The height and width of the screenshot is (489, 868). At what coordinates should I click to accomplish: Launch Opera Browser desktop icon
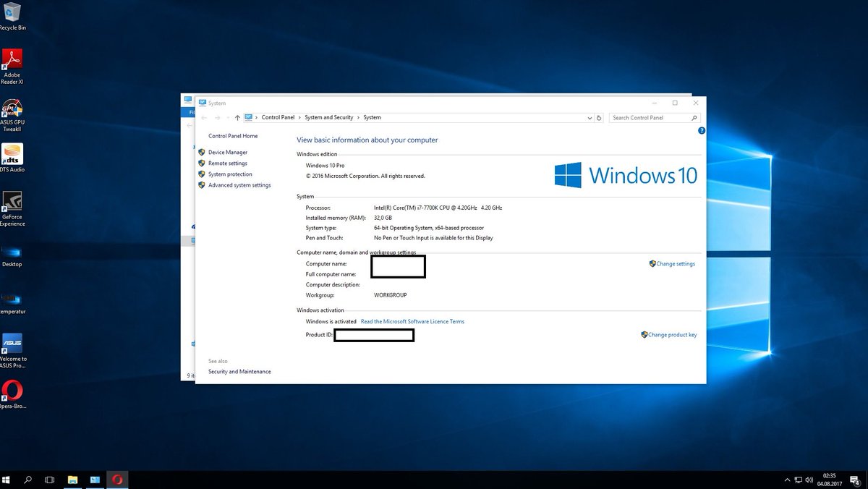coord(12,396)
